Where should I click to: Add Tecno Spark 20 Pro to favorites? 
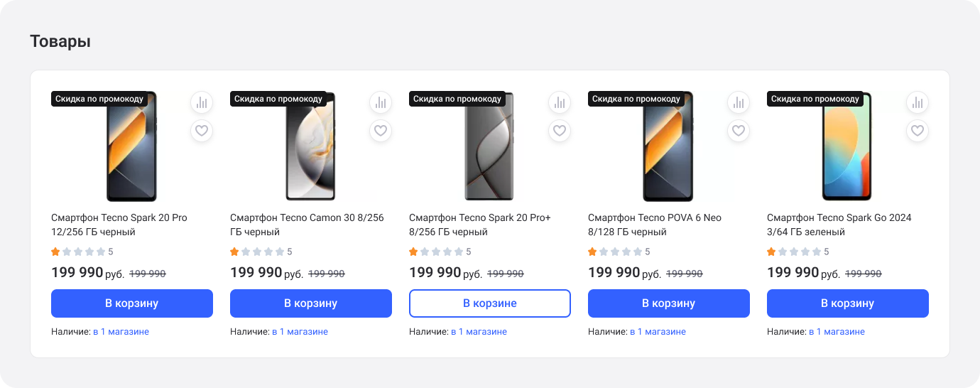point(202,131)
